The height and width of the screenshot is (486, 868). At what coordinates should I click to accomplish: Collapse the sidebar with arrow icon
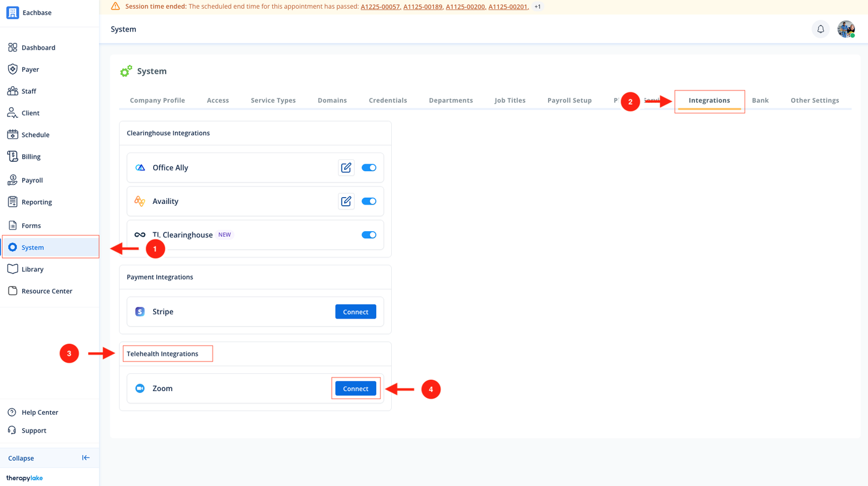click(x=86, y=458)
